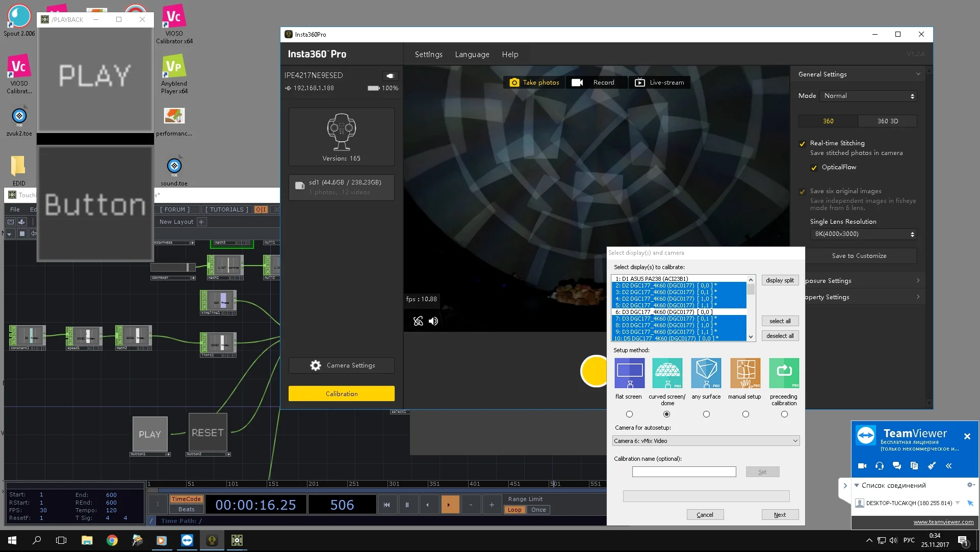Click the Camera Settings gear icon
The image size is (980, 552).
pos(316,365)
